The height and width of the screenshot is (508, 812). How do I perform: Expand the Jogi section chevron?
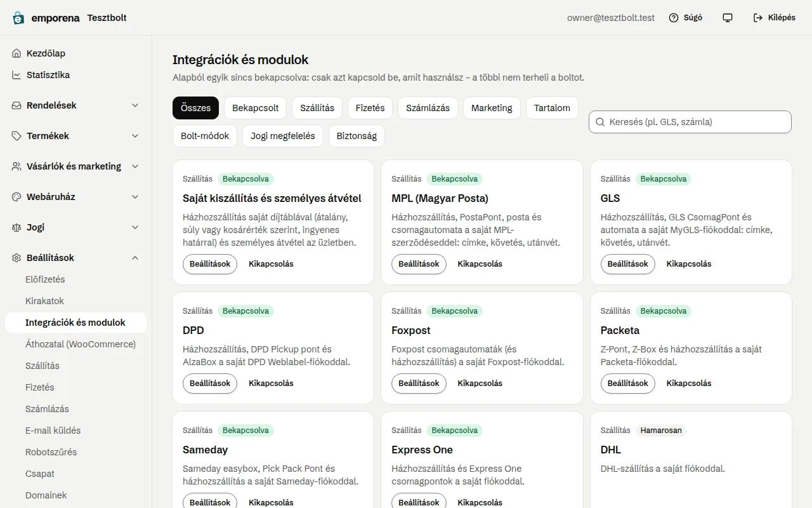coord(135,227)
